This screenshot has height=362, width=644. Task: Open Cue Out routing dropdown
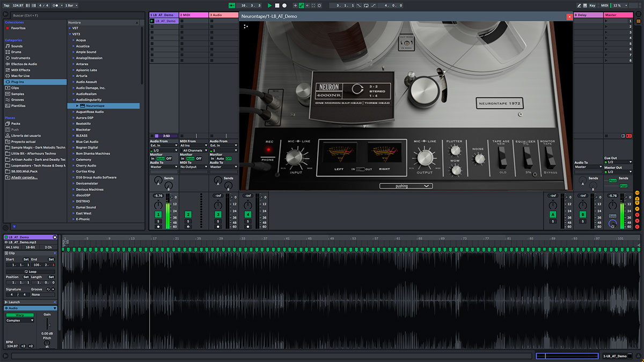618,162
